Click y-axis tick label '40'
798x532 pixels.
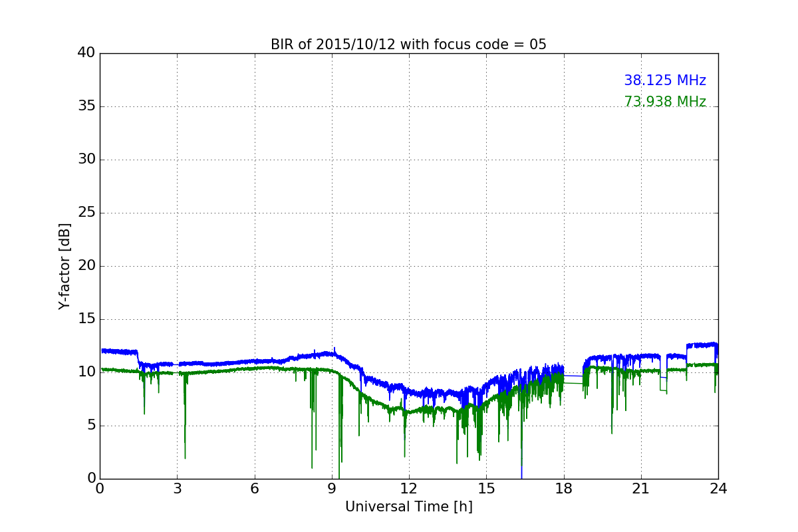(x=86, y=53)
